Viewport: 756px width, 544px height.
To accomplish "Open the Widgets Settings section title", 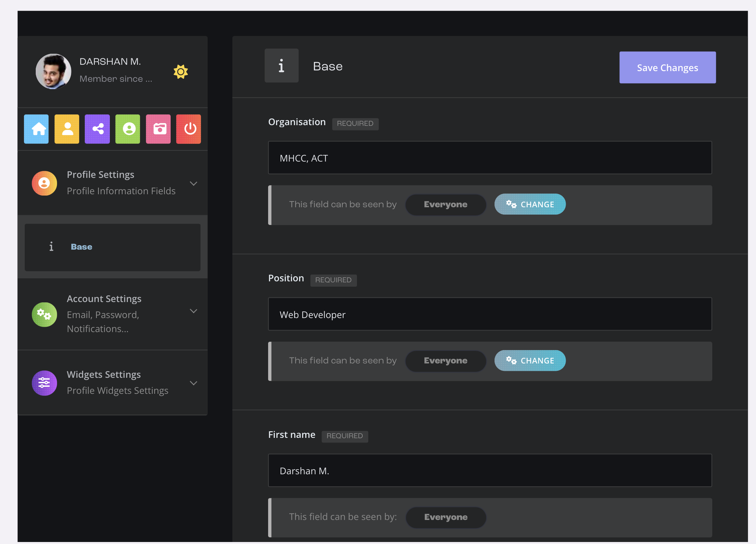I will click(104, 374).
